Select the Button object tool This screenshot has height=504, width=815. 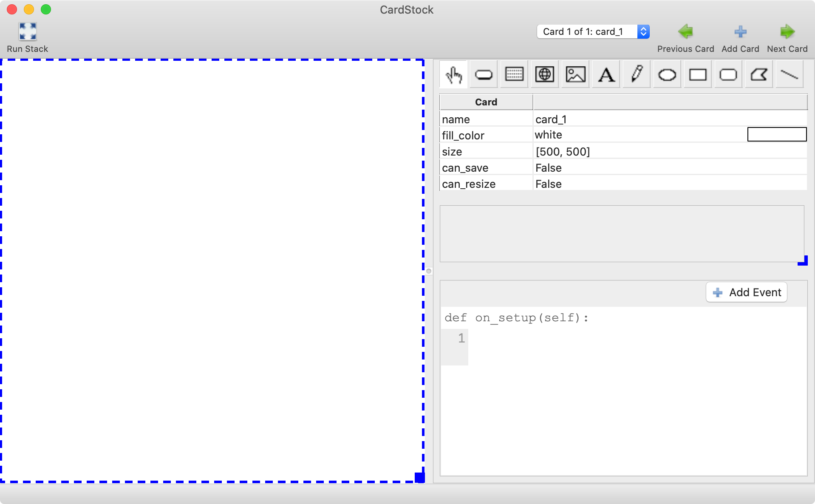484,75
